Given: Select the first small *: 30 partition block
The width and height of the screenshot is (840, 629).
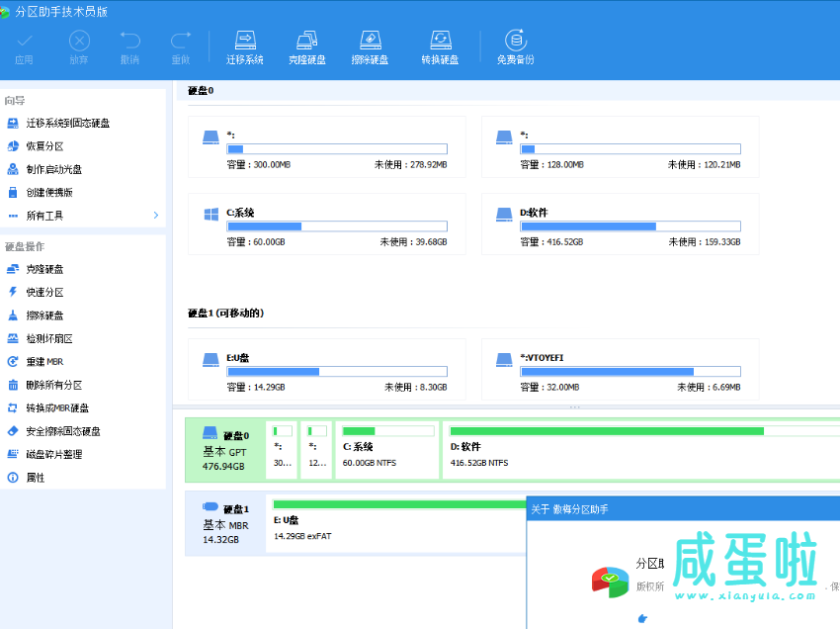Looking at the screenshot, I should coord(283,450).
